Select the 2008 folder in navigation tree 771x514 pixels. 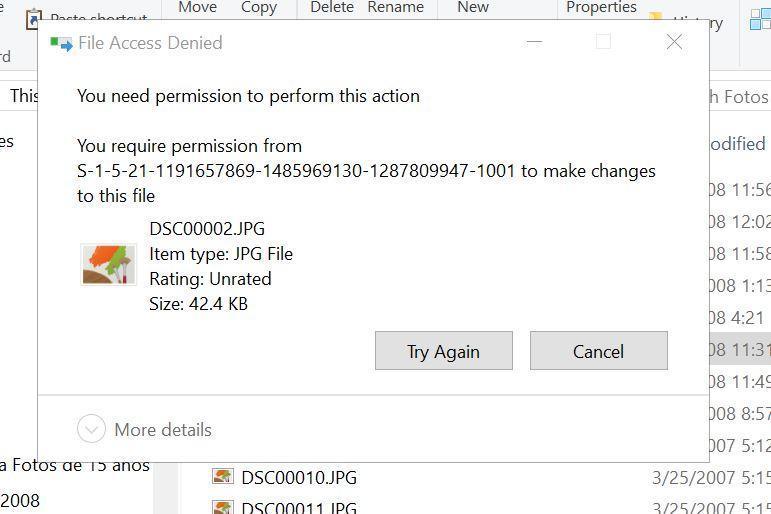(20, 500)
